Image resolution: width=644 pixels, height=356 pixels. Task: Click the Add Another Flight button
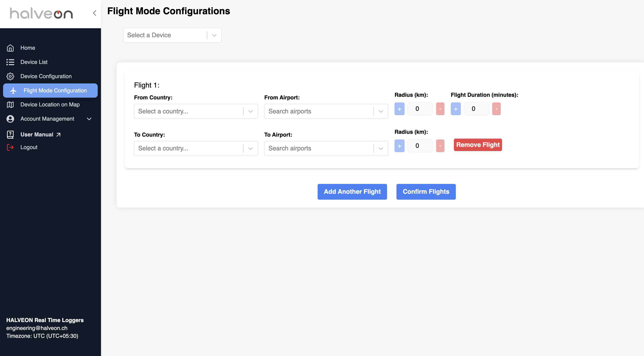(352, 192)
